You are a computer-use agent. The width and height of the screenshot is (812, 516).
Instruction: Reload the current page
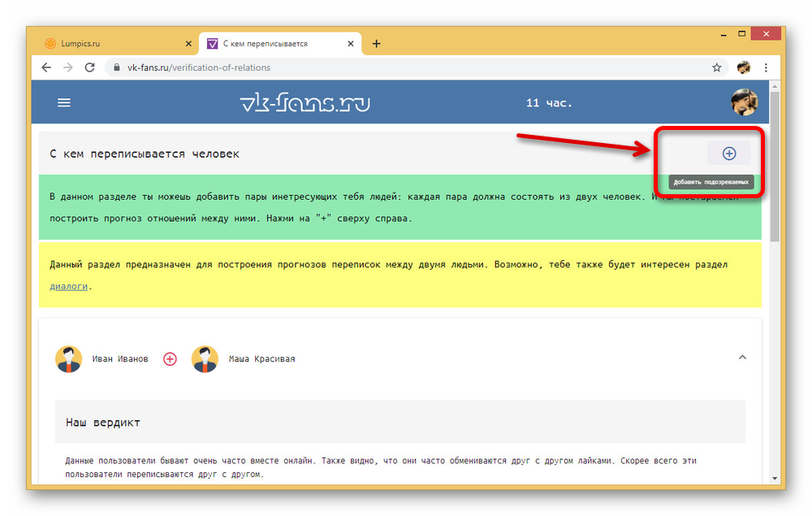89,67
